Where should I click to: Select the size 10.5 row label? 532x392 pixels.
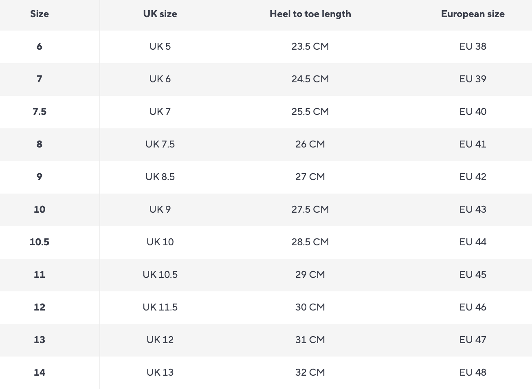click(x=40, y=242)
